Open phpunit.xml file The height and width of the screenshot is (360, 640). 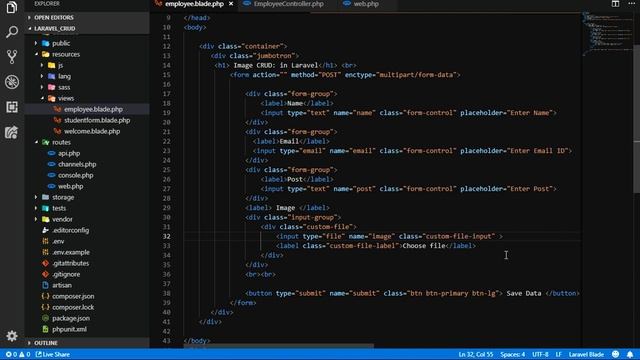coord(69,329)
